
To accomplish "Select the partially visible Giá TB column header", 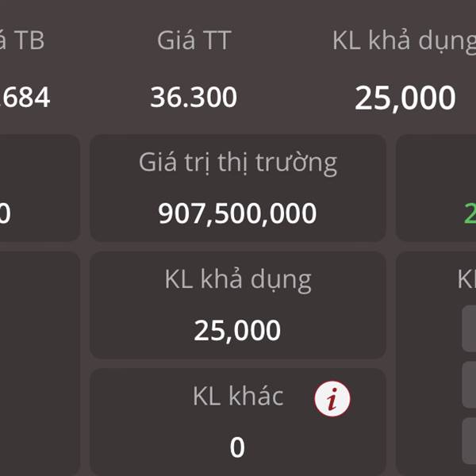I will (x=22, y=40).
